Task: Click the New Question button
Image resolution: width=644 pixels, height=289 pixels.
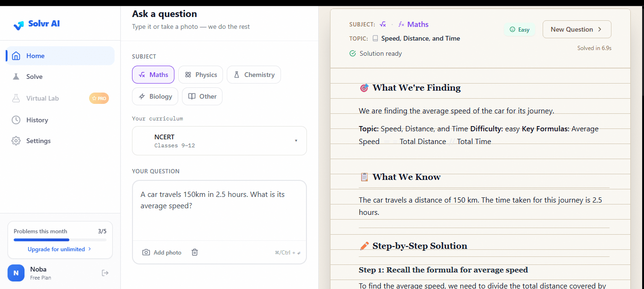Action: coord(577,29)
